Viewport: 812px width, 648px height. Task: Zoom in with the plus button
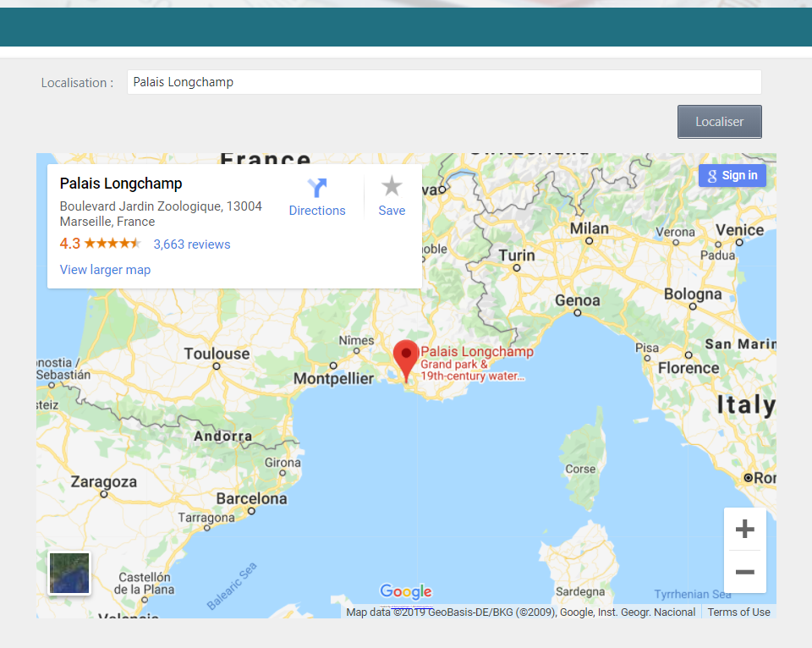[x=744, y=530]
